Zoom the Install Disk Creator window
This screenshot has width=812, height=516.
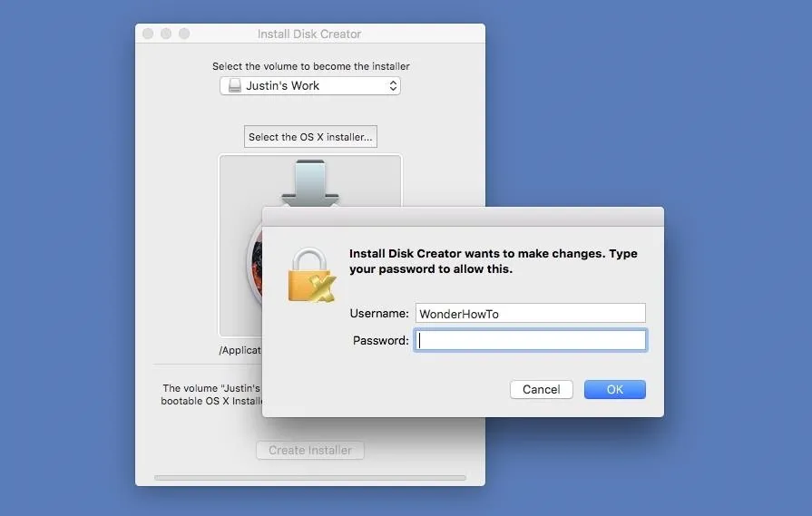pyautogui.click(x=184, y=34)
